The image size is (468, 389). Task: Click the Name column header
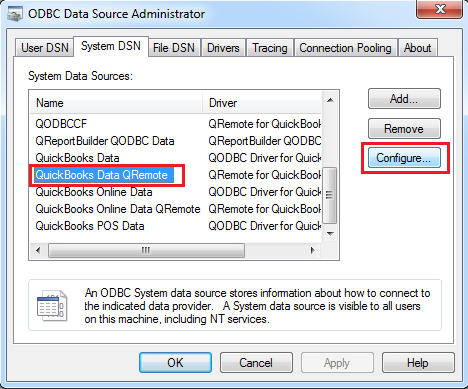[x=116, y=103]
